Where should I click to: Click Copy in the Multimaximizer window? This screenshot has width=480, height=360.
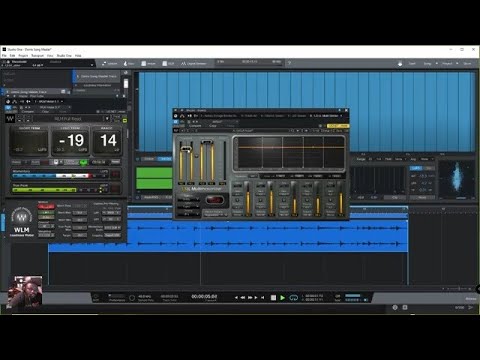212,126
